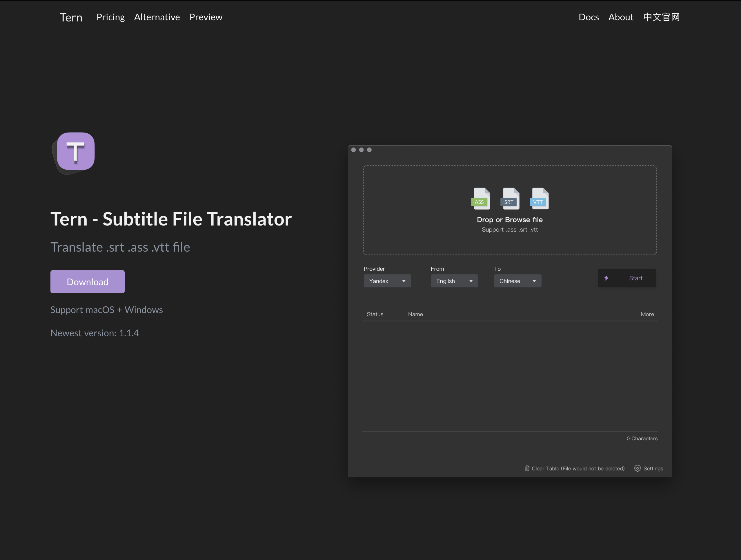Click the green ASS file icon

[481, 199]
